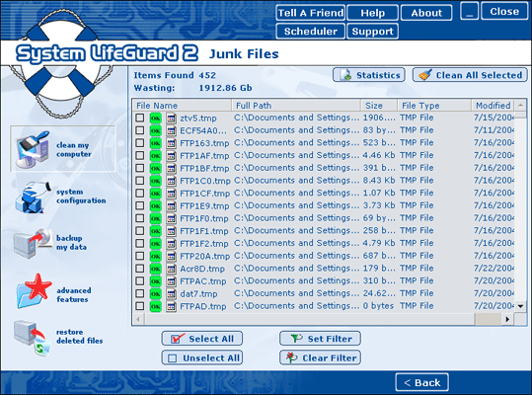Select the dat7.tmp file name
The width and height of the screenshot is (532, 395).
pos(198,294)
